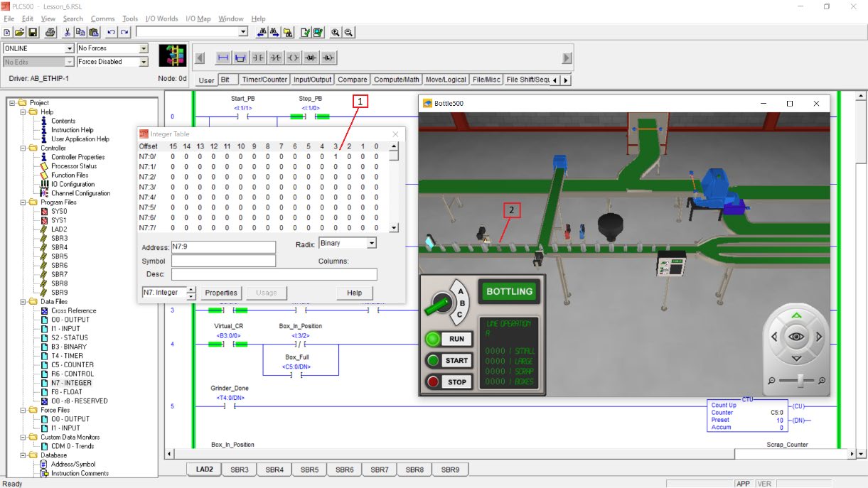Image resolution: width=868 pixels, height=488 pixels.
Task: Select N7 - INTEGER in project tree
Action: coord(71,383)
